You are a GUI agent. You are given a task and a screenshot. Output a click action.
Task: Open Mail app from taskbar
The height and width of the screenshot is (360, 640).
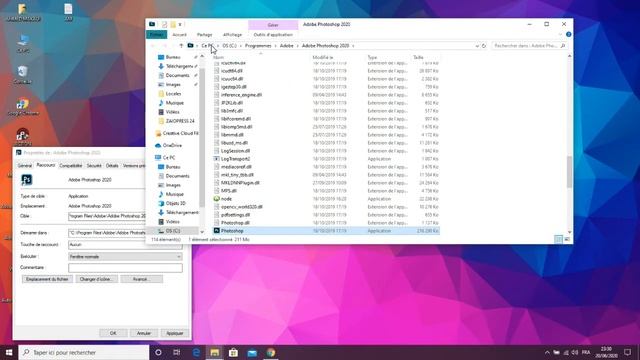252,352
